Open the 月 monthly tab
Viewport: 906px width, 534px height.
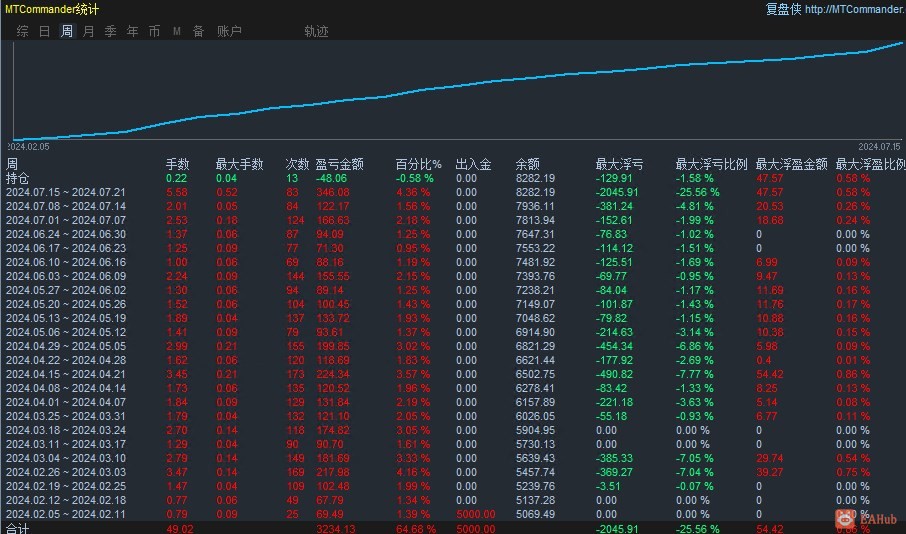[88, 31]
